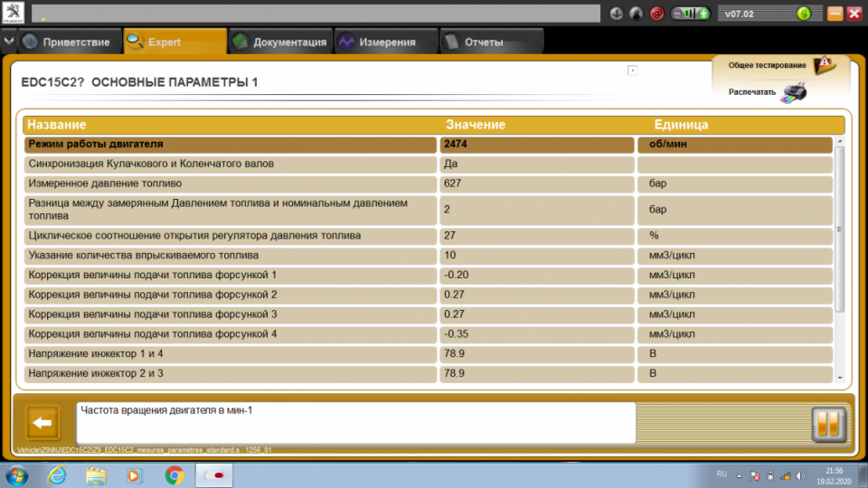Pause the live parameter measurement
868x488 pixels.
coord(828,423)
